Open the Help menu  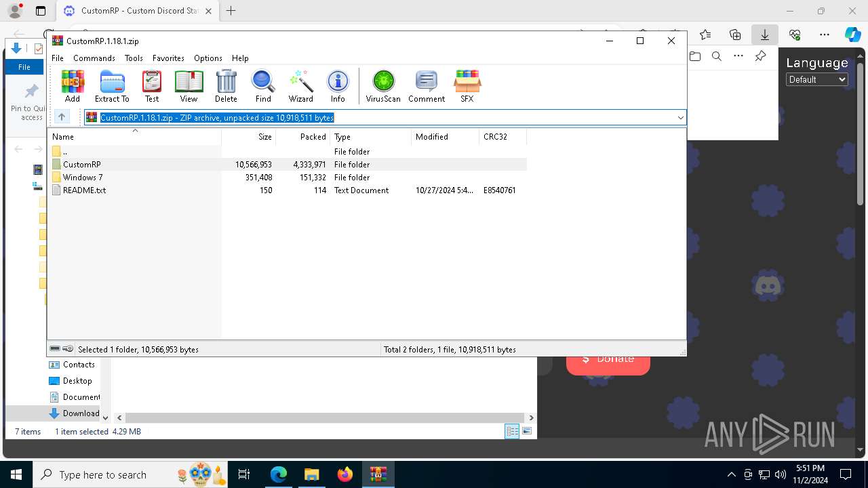coord(240,58)
